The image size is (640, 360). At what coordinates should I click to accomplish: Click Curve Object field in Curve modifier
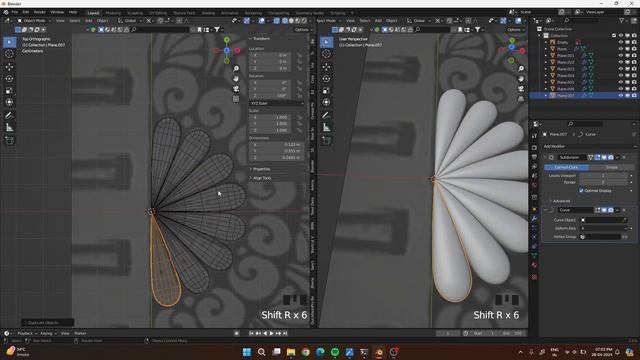click(x=604, y=220)
